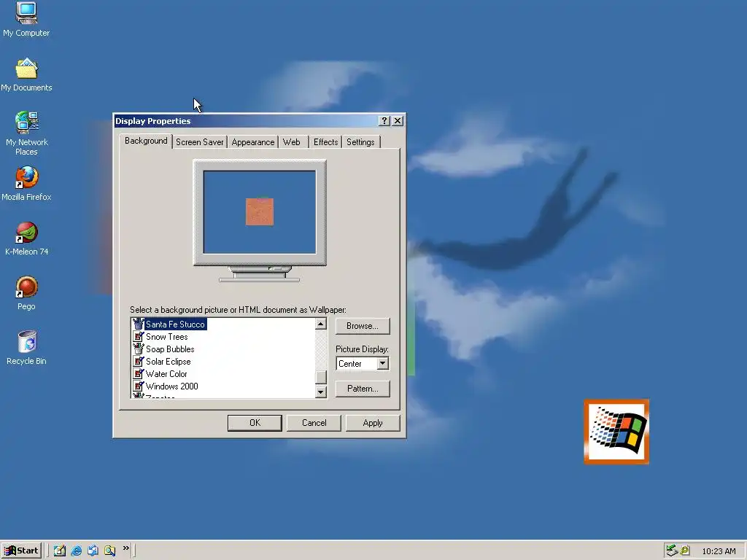
Task: Select Solar Eclipse wallpaper
Action: tap(169, 362)
